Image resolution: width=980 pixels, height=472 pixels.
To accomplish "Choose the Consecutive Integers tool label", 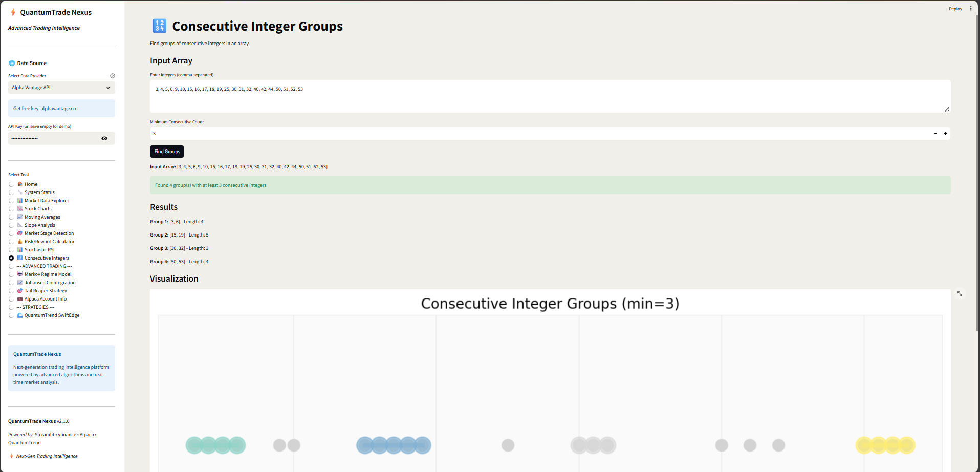I will 47,258.
